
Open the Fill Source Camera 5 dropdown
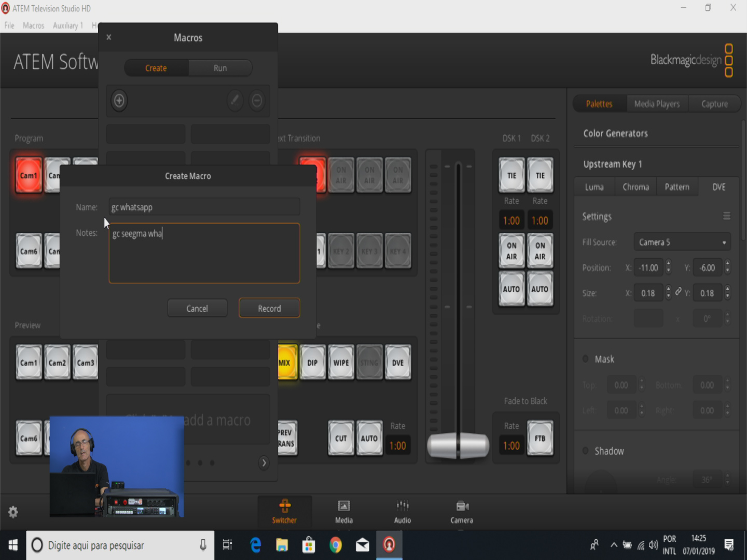682,242
